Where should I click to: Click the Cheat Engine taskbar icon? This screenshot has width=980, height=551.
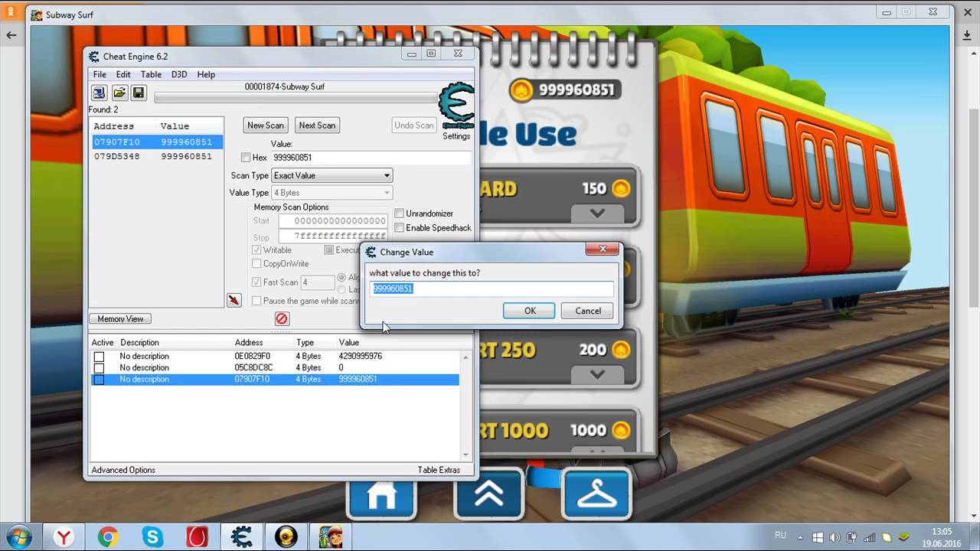pos(241,536)
